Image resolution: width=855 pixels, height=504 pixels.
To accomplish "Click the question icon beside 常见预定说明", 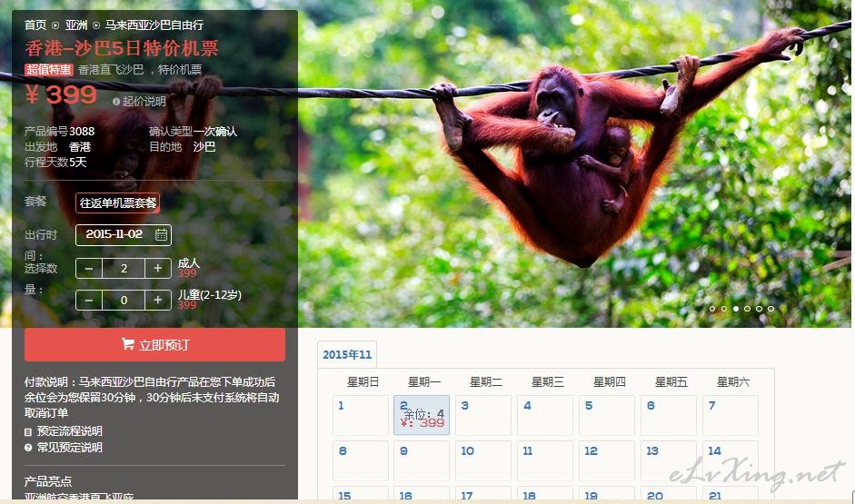I will pos(28,448).
